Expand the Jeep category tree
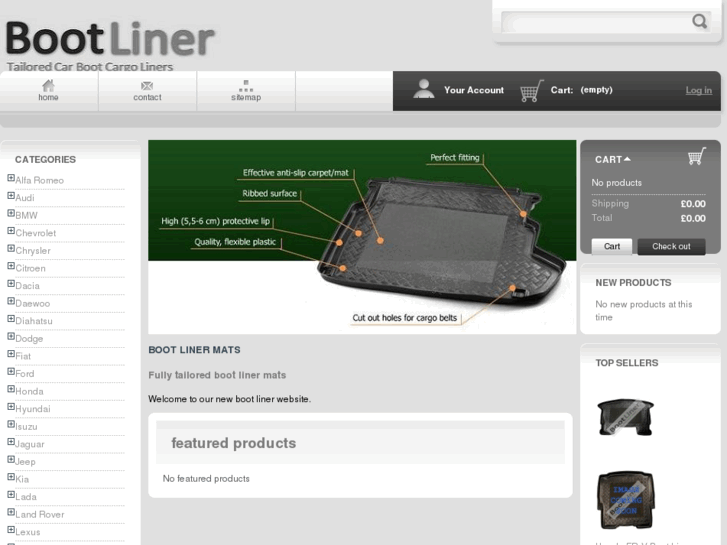The height and width of the screenshot is (545, 727). [x=11, y=460]
